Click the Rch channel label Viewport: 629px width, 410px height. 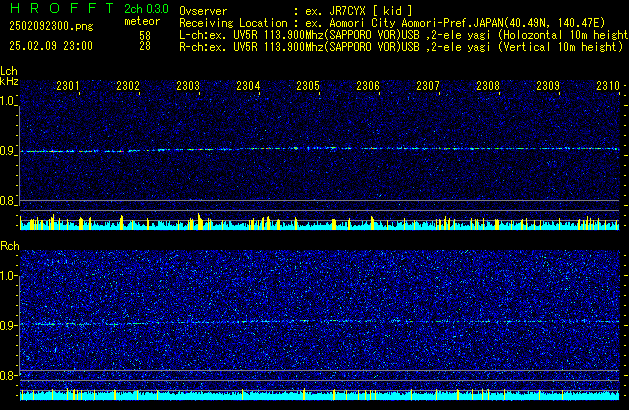click(x=10, y=246)
